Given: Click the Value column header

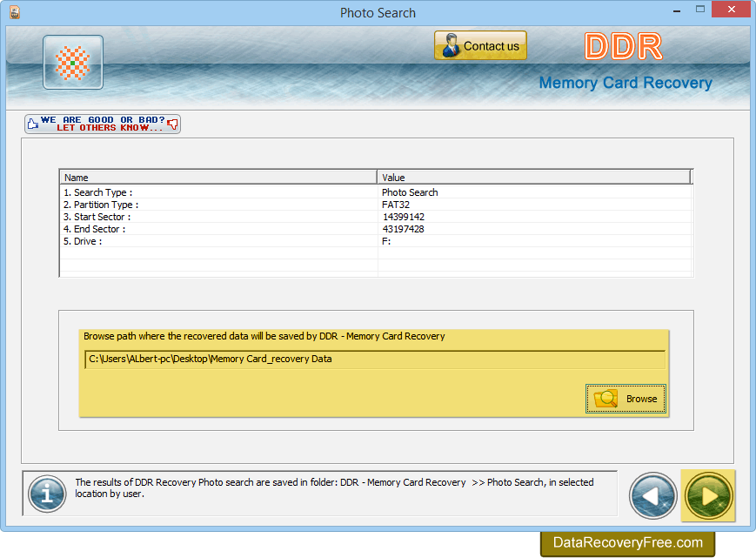Looking at the screenshot, I should (x=534, y=177).
